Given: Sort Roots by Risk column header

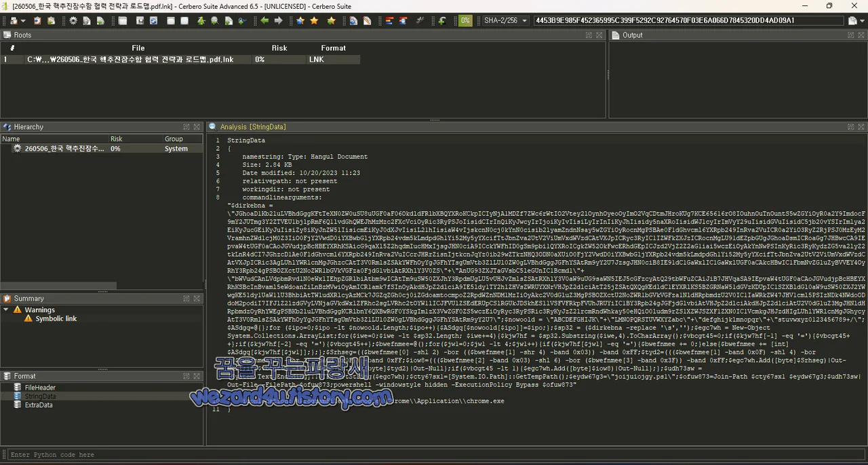Looking at the screenshot, I should (x=279, y=48).
